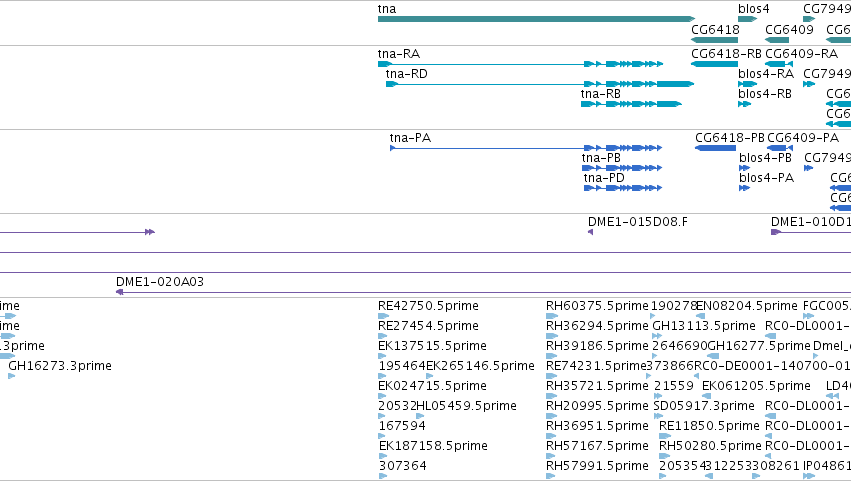The image size is (851, 481).
Task: Select the DME1-015D08.F arrow marker
Action: [590, 232]
